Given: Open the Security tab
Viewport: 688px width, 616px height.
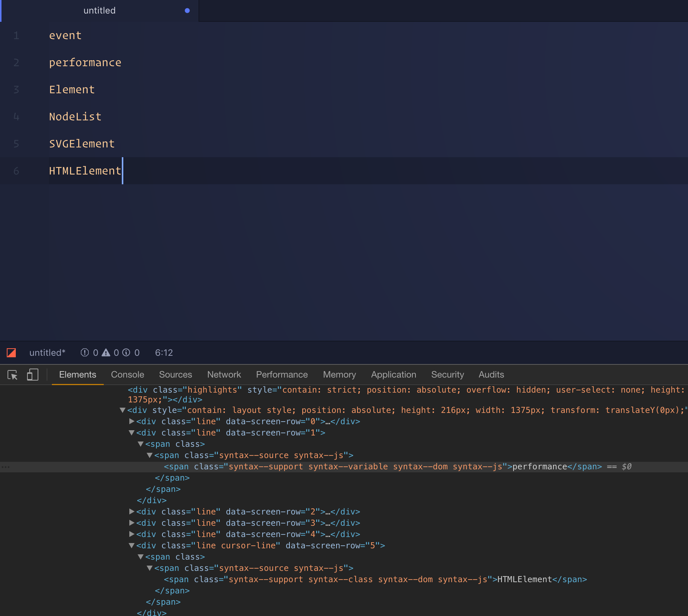Looking at the screenshot, I should click(447, 375).
